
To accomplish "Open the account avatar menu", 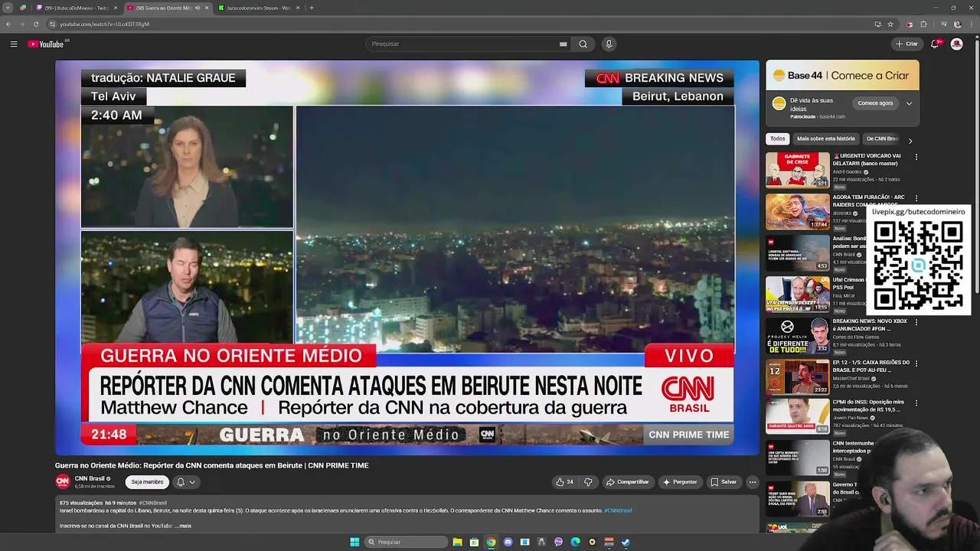I will pos(956,44).
